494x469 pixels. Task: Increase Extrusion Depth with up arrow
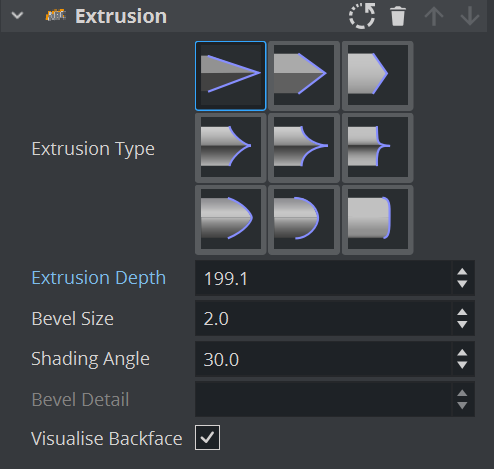pyautogui.click(x=462, y=272)
